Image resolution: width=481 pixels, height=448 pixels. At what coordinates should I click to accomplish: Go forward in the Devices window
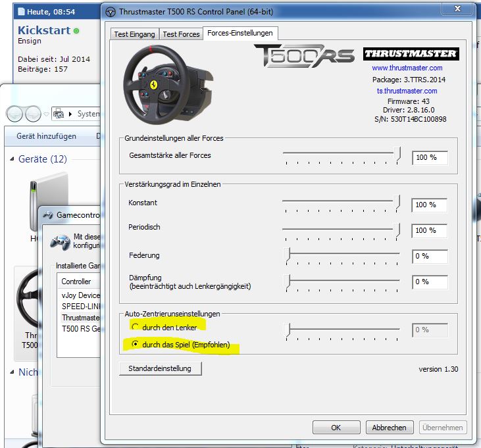(33, 114)
